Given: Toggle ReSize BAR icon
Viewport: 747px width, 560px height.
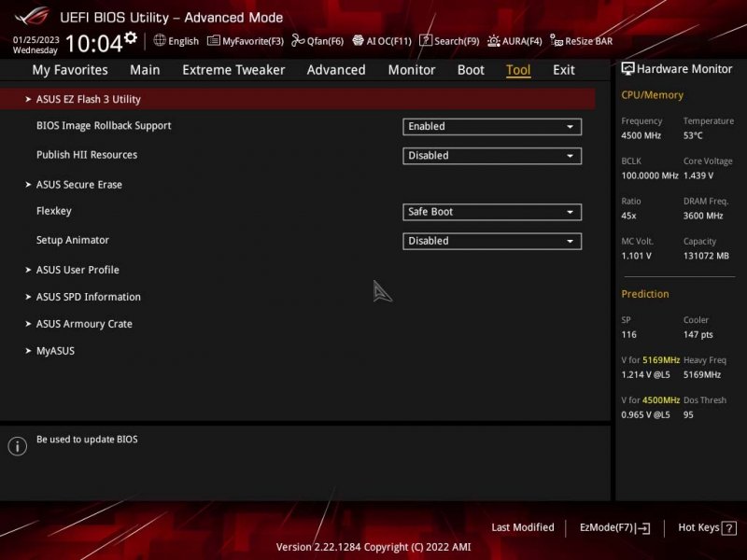Looking at the screenshot, I should coord(557,40).
